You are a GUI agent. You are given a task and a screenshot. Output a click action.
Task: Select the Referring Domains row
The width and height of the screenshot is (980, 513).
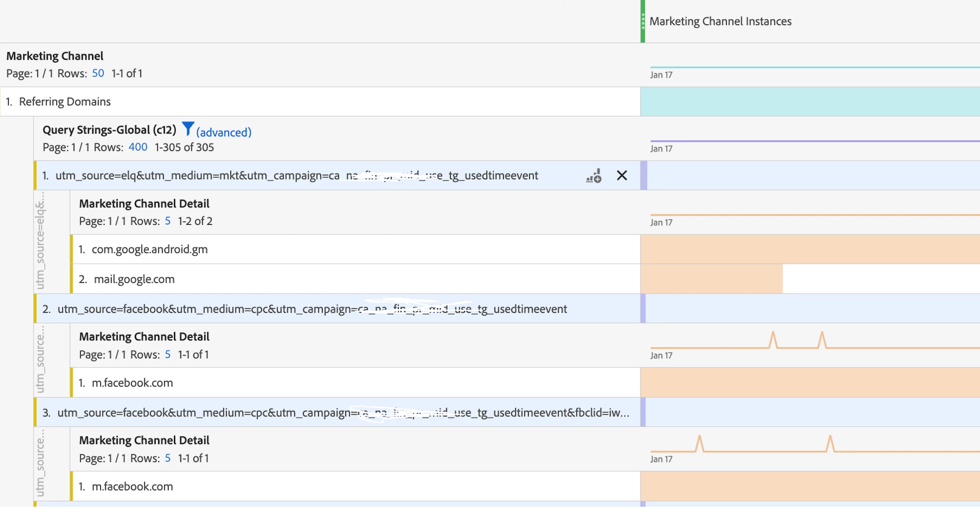(x=65, y=102)
